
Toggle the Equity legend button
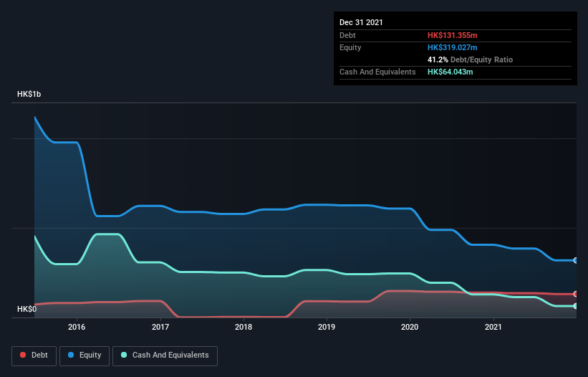coord(85,355)
